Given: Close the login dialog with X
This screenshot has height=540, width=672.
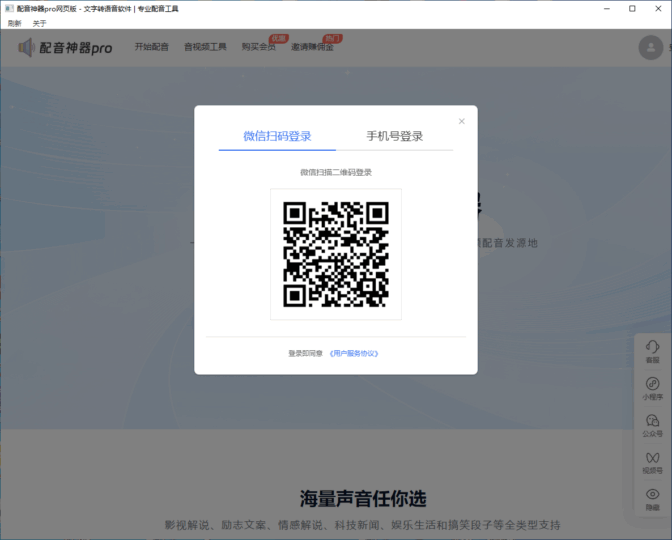Looking at the screenshot, I should (462, 121).
